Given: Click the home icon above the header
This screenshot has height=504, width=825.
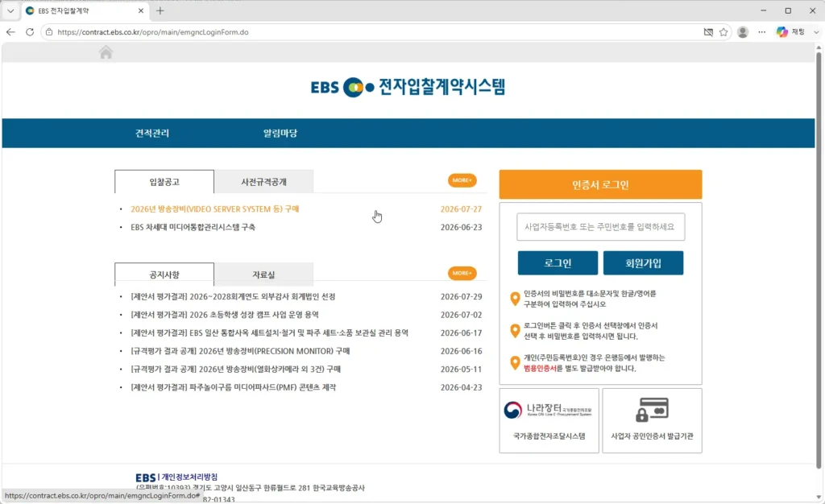Looking at the screenshot, I should point(106,52).
